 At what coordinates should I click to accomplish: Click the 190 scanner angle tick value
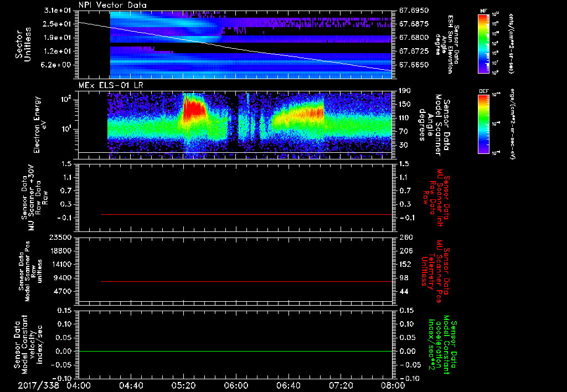(406, 90)
